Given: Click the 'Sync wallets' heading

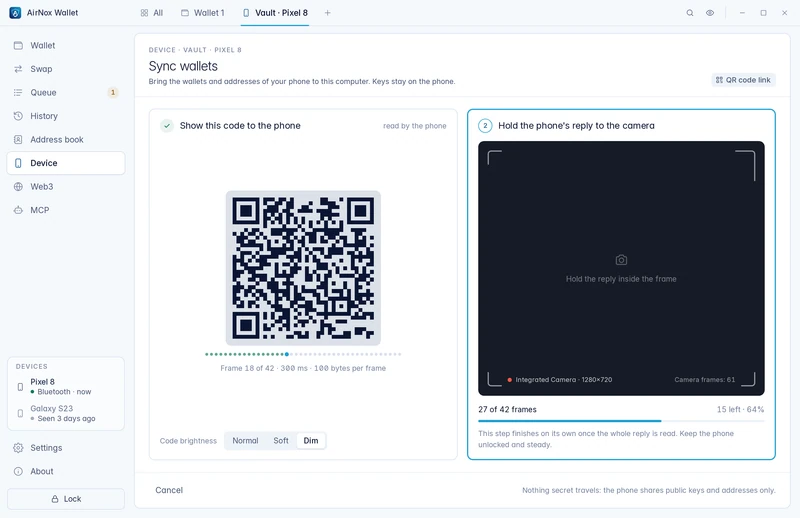Looking at the screenshot, I should tap(183, 66).
